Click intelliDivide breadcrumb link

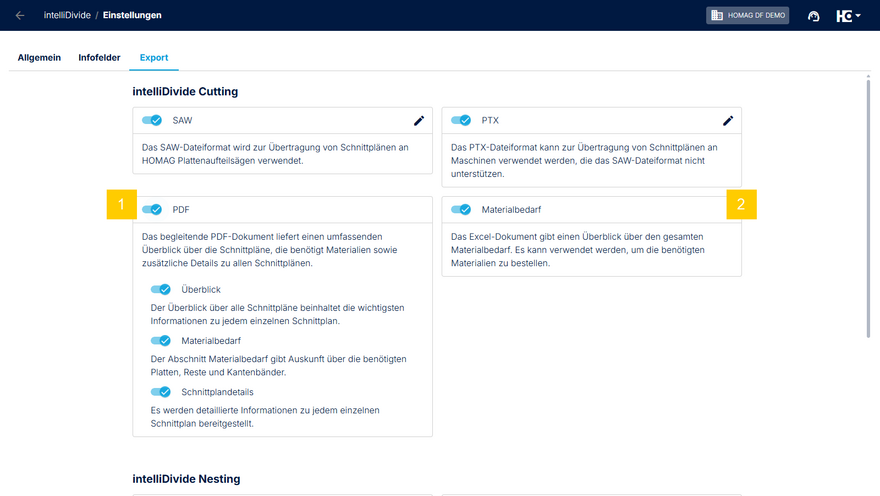[x=66, y=15]
